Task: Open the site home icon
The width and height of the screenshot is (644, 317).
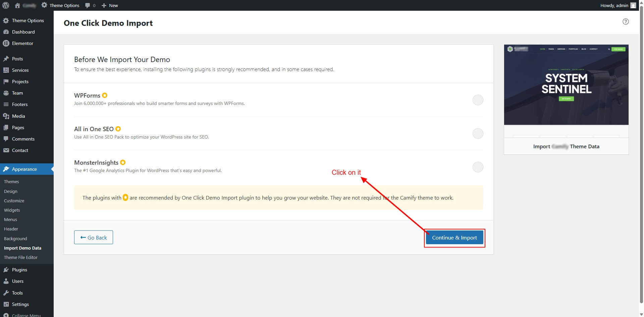Action: tap(17, 5)
